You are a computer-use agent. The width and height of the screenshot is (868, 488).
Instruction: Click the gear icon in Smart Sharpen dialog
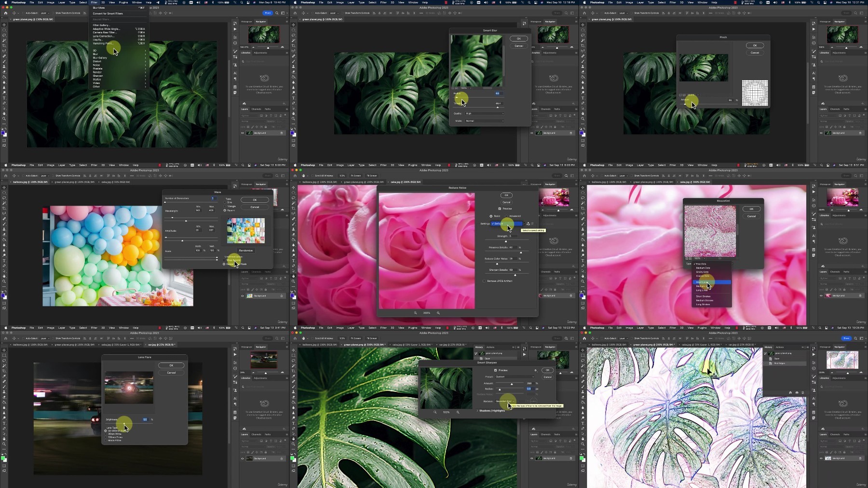pos(535,370)
